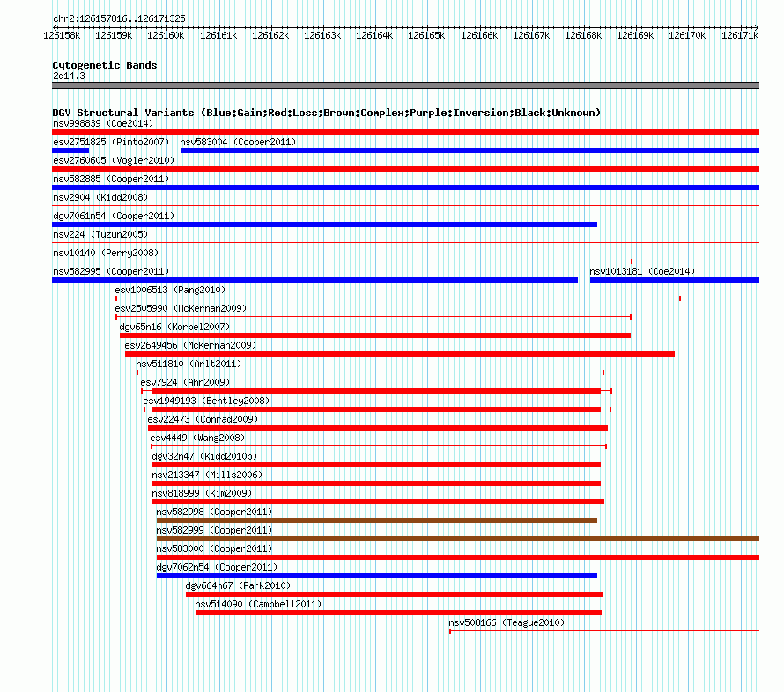Click the 126170k ruler label

tap(687, 35)
